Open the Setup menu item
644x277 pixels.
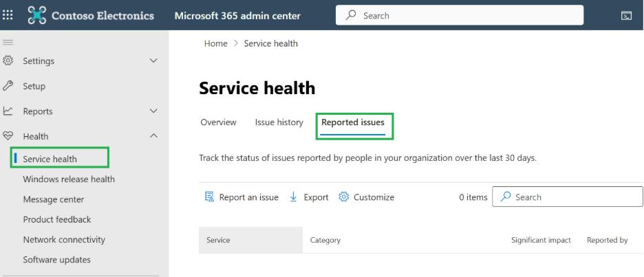click(x=34, y=86)
